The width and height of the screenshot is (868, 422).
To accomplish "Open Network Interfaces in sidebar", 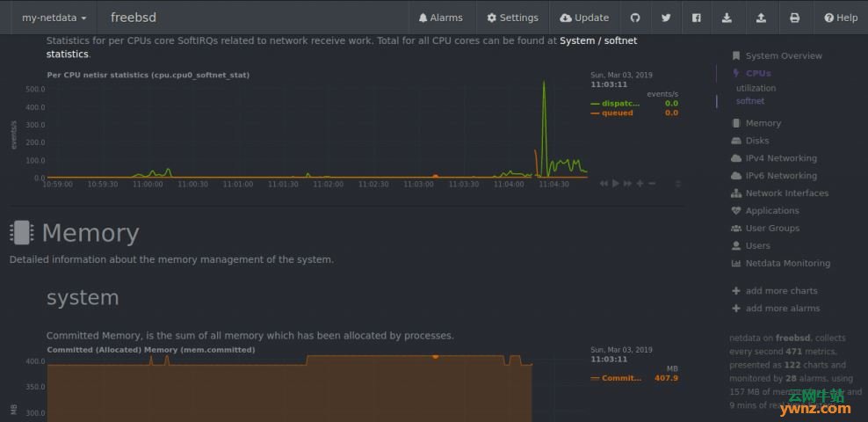I will 786,193.
